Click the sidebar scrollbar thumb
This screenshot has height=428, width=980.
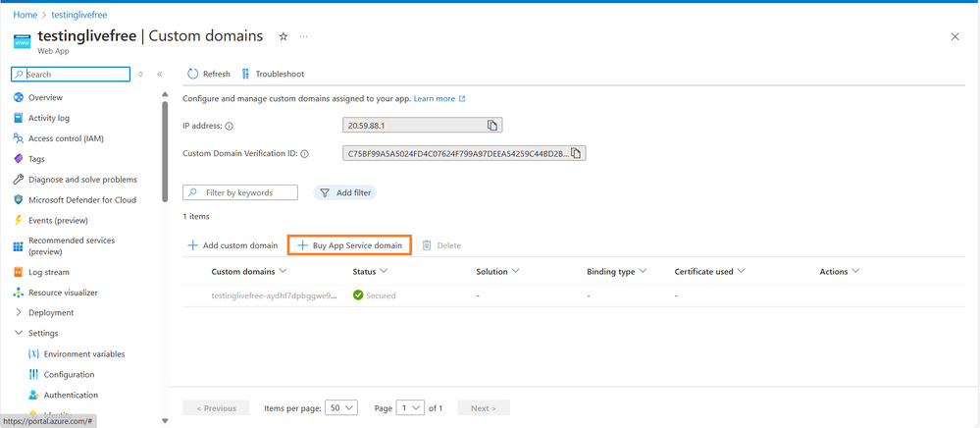[x=165, y=151]
